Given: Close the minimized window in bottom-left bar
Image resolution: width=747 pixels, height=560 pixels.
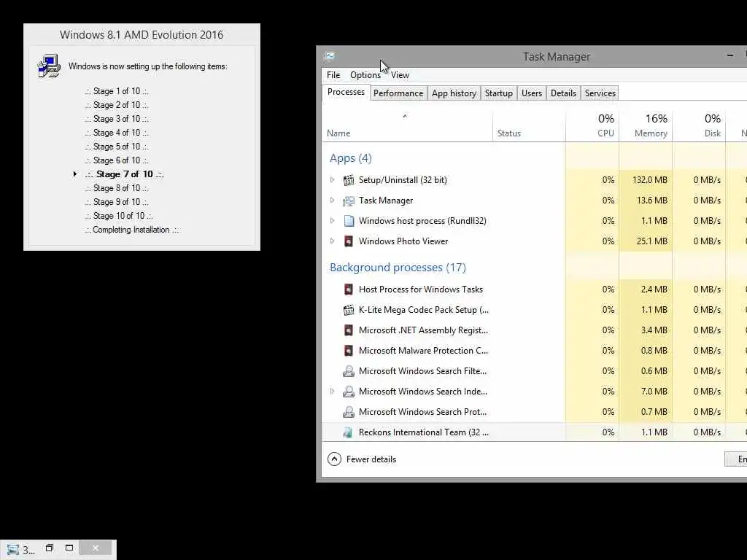Looking at the screenshot, I should [x=96, y=548].
